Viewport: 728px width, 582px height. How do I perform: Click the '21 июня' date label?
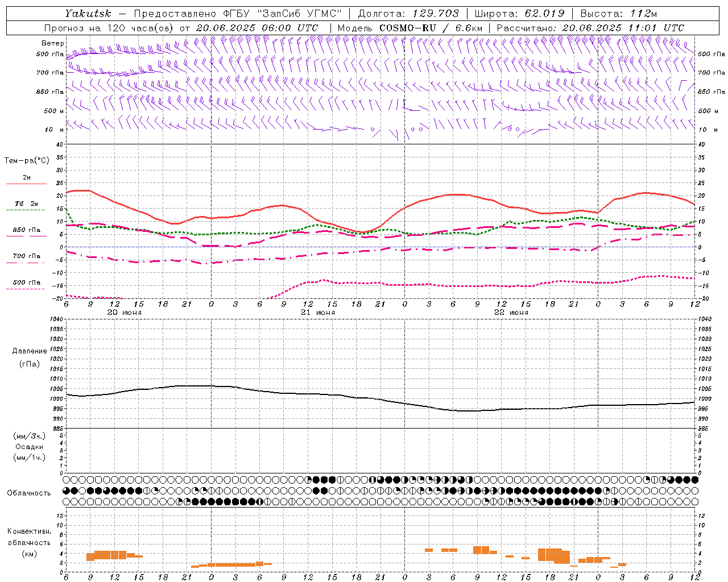pyautogui.click(x=318, y=313)
